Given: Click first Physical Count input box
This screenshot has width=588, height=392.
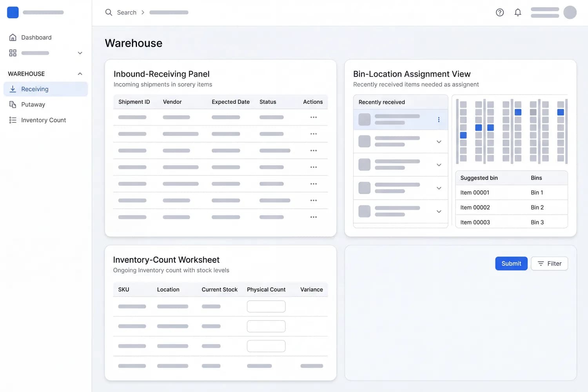Looking at the screenshot, I should [266, 307].
